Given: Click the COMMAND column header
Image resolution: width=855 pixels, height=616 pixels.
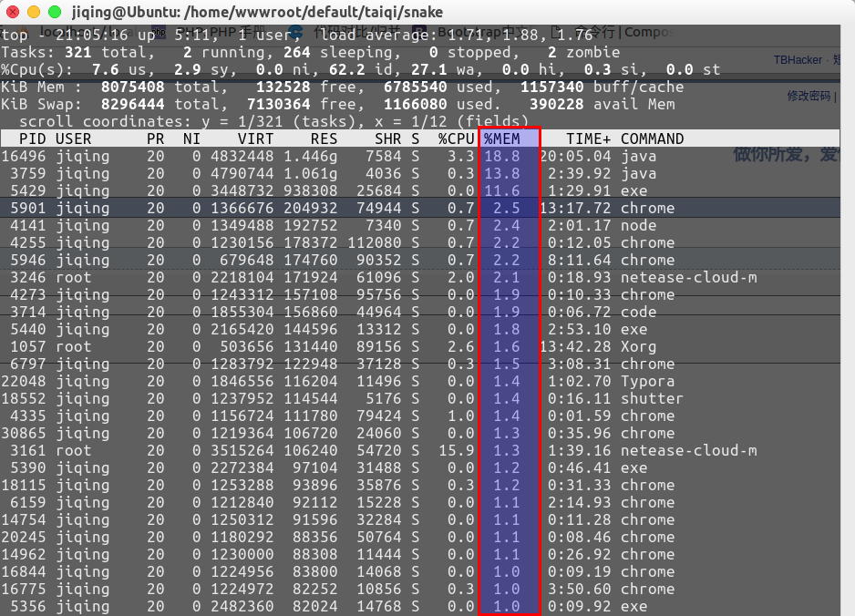Looking at the screenshot, I should pyautogui.click(x=652, y=139).
